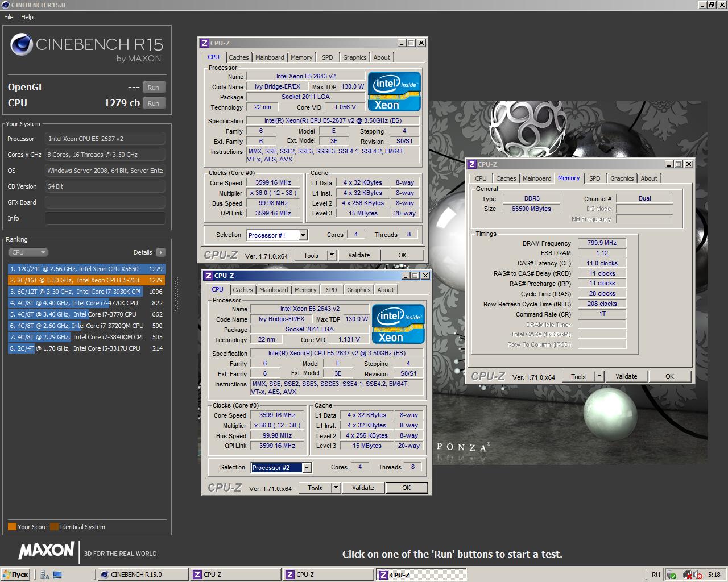728x582 pixels.
Task: Open the Details arrow in the Ranking panel
Action: pyautogui.click(x=160, y=252)
